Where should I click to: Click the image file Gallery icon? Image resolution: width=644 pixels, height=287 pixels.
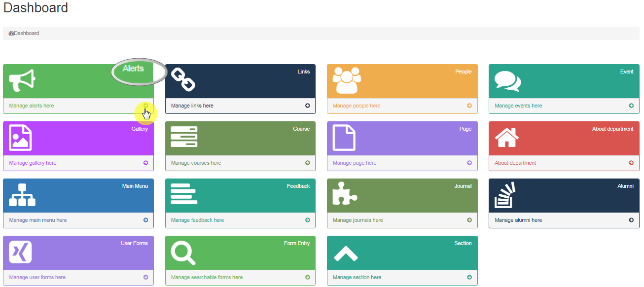coord(20,138)
